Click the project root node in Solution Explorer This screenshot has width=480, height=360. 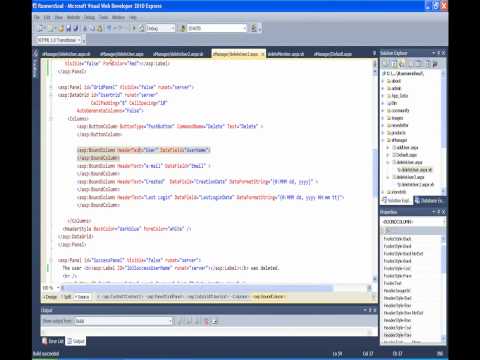(x=403, y=73)
